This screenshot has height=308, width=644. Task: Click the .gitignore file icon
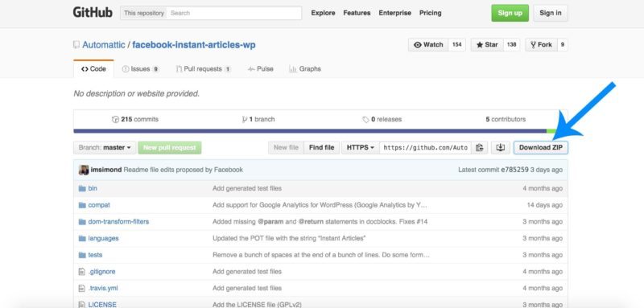(x=82, y=272)
